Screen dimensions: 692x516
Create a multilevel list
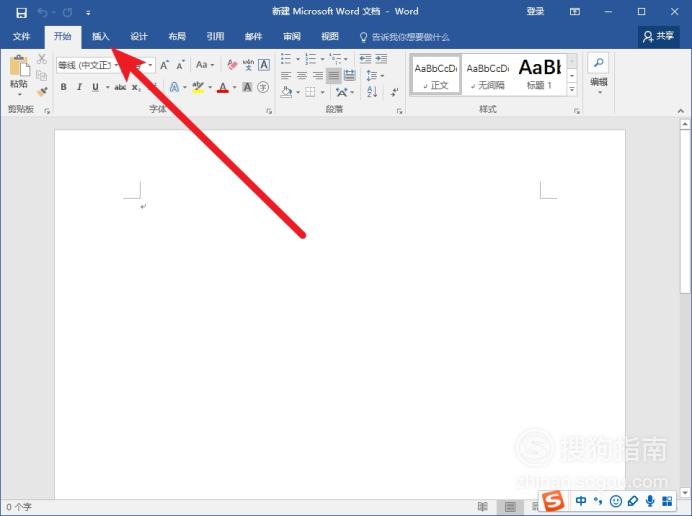point(335,58)
